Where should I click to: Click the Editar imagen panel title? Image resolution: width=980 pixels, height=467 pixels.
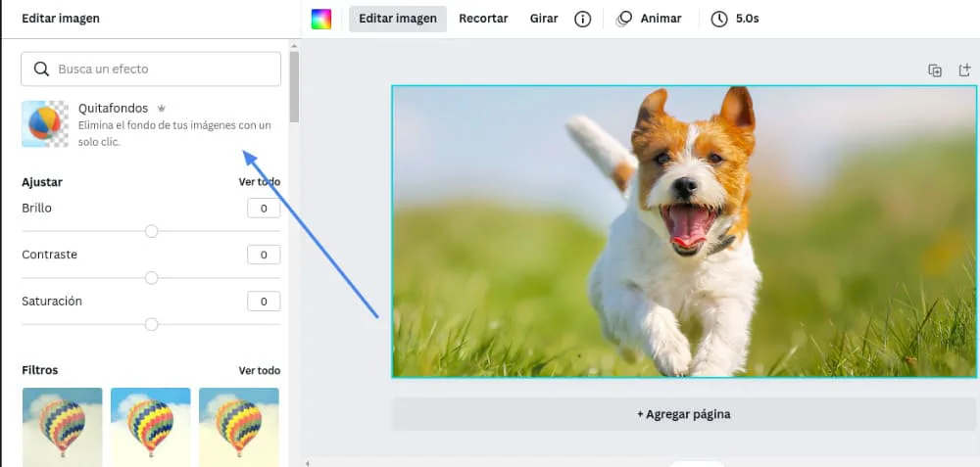coord(61,19)
